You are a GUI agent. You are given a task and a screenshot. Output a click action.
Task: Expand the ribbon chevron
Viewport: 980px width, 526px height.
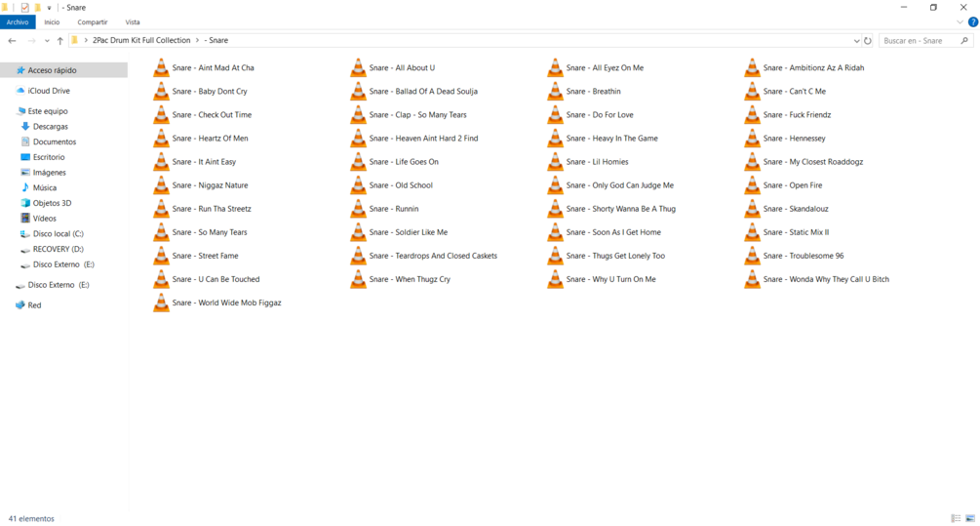point(960,21)
